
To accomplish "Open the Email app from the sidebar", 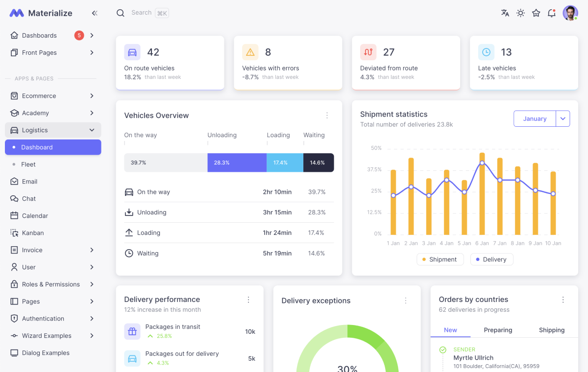I will tap(29, 181).
